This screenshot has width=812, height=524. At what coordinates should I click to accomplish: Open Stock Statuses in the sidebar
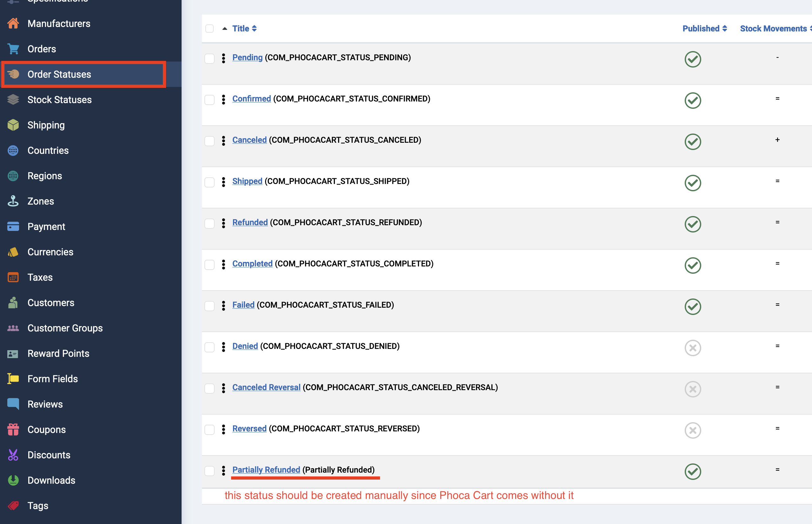[x=59, y=100]
